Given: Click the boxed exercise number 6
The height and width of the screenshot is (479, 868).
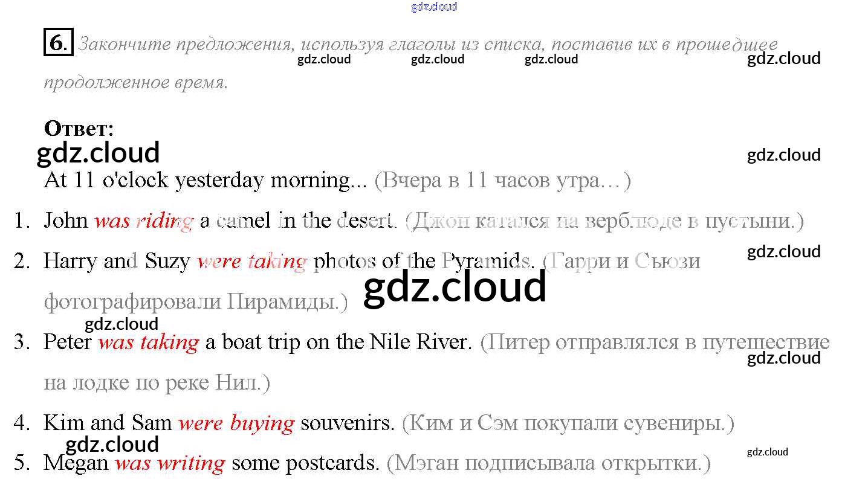Looking at the screenshot, I should pyautogui.click(x=58, y=42).
